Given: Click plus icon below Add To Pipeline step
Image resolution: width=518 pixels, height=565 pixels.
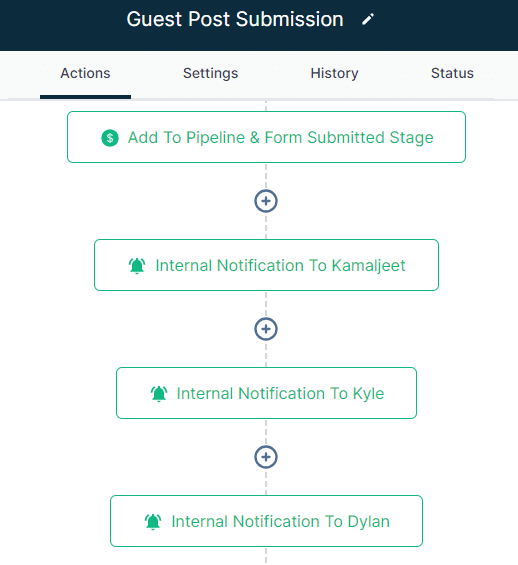Looking at the screenshot, I should coord(266,201).
